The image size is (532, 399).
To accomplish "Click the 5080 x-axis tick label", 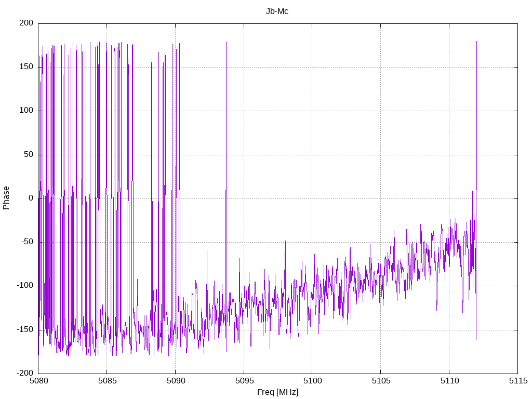I will [38, 381].
